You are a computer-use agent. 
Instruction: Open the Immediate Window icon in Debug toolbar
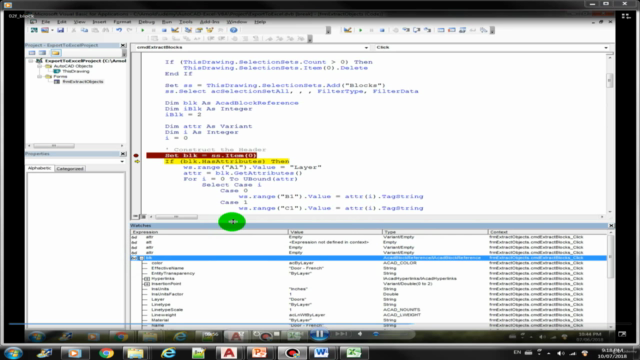(452, 30)
